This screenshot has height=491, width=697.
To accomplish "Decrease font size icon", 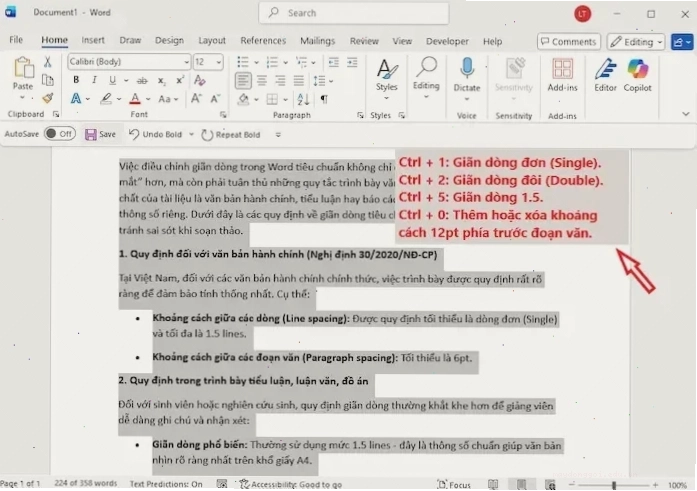I will tap(215, 99).
